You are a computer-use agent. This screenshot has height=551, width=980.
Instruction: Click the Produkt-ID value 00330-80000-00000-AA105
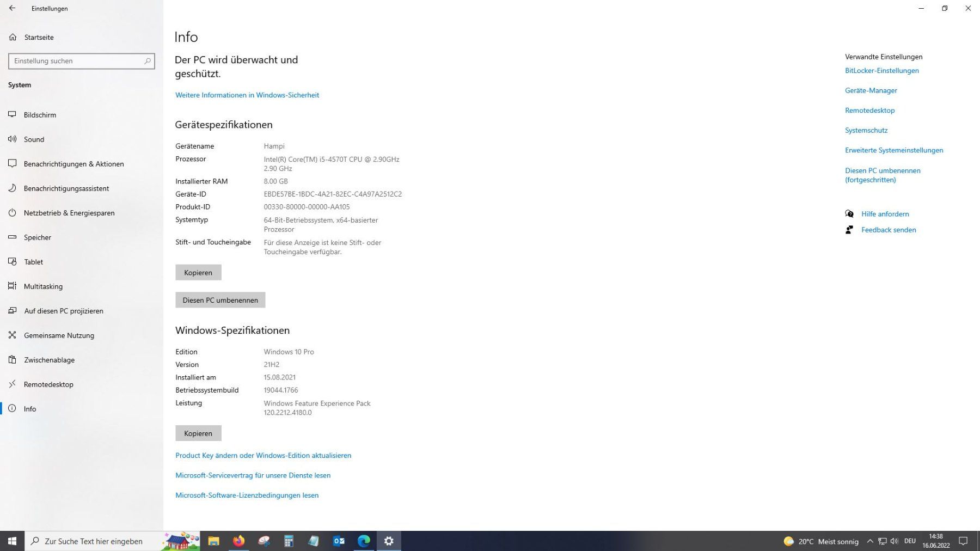coord(307,207)
